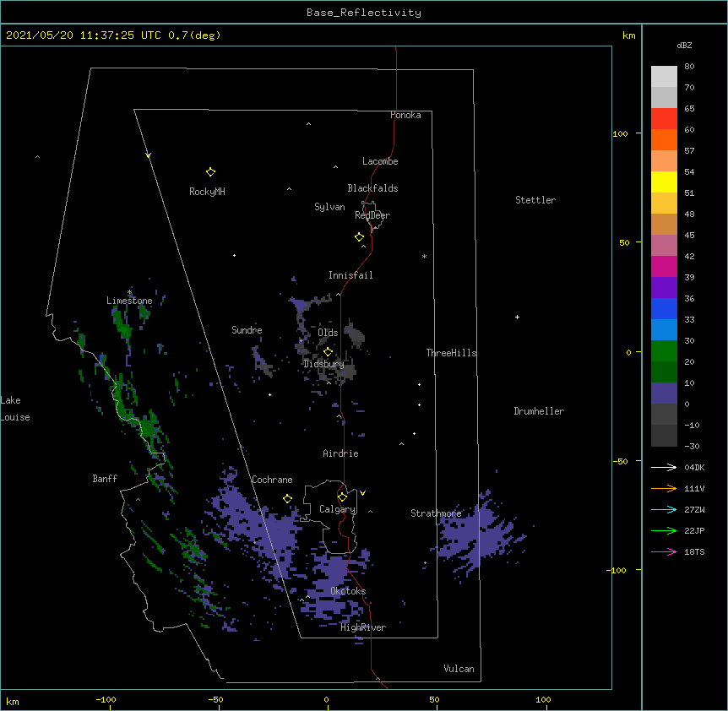Click the yellow diamond marker just below RedDeer

[x=360, y=237]
